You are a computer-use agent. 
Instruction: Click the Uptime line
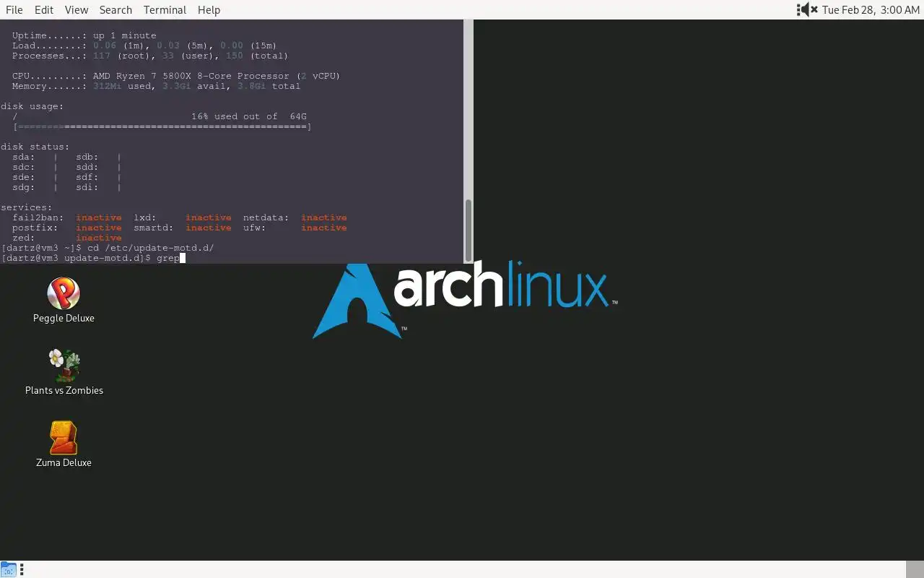(84, 35)
